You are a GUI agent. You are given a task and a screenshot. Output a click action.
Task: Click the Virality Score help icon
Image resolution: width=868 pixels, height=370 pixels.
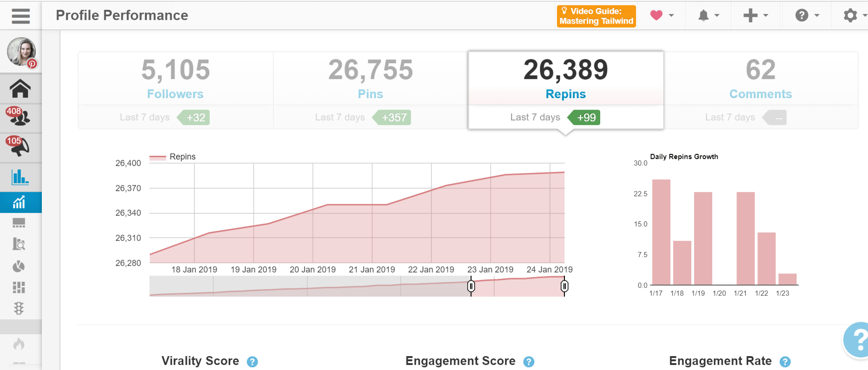[x=252, y=362]
